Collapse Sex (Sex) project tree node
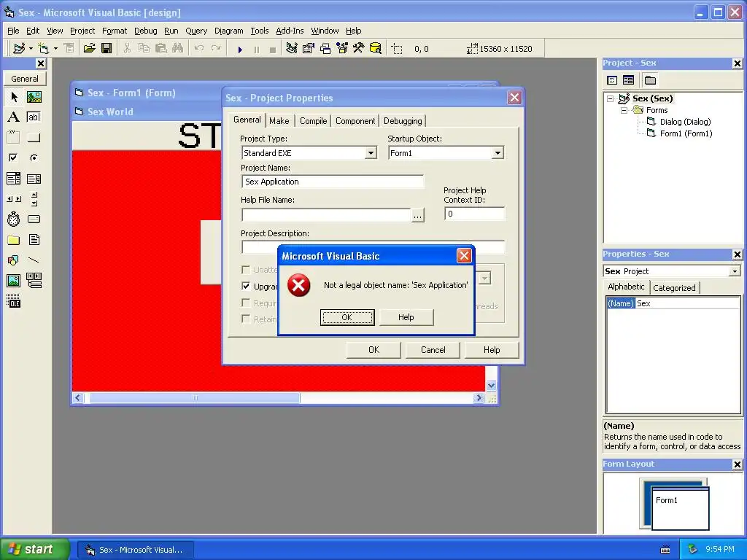This screenshot has height=560, width=747. point(611,98)
